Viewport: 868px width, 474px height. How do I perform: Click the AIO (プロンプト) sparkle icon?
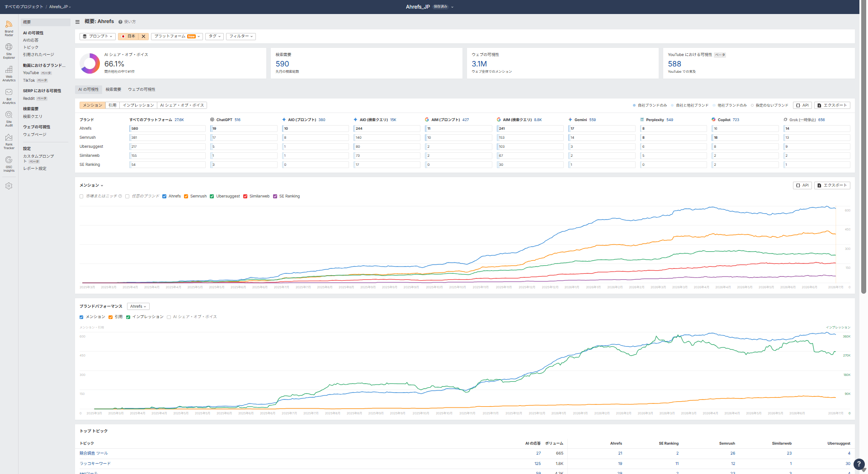click(x=284, y=120)
